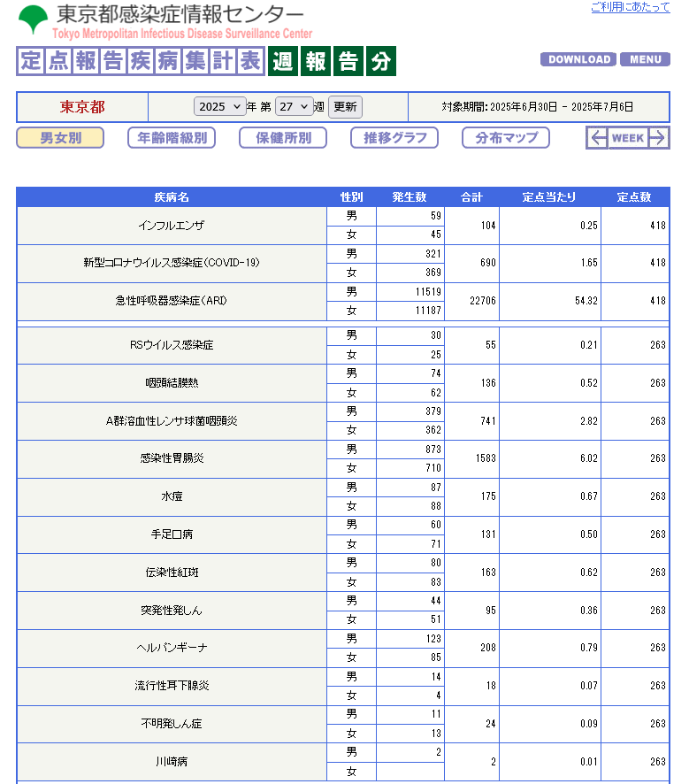
Task: Click the インフルエンザ total value 104
Action: coord(487,226)
